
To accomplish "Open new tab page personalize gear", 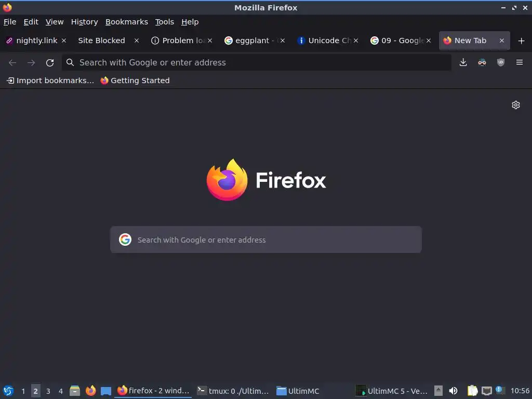I will [x=516, y=105].
